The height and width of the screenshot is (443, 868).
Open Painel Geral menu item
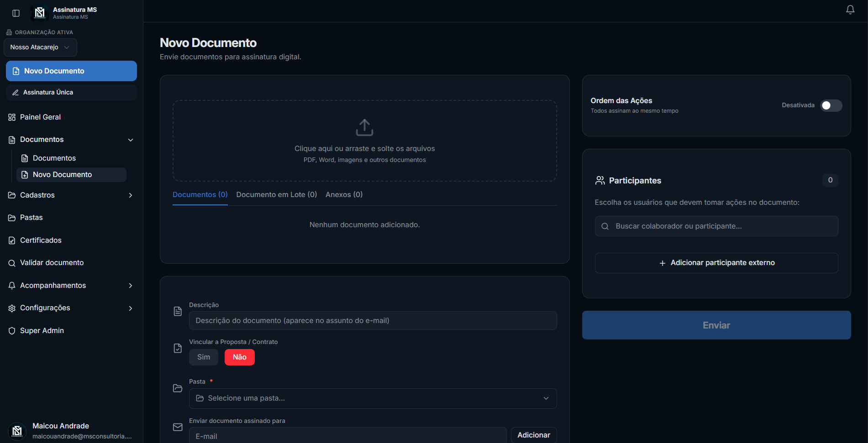(71, 117)
